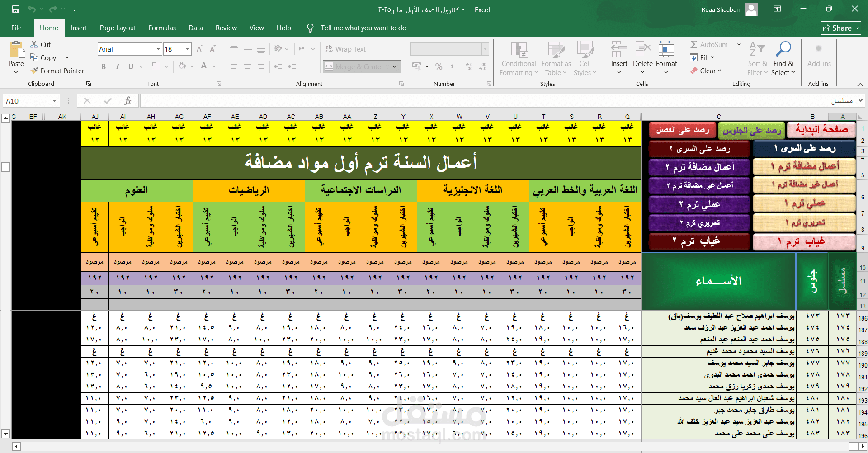Click the Find & Select magnifier icon
The height and width of the screenshot is (453, 868).
[x=783, y=50]
